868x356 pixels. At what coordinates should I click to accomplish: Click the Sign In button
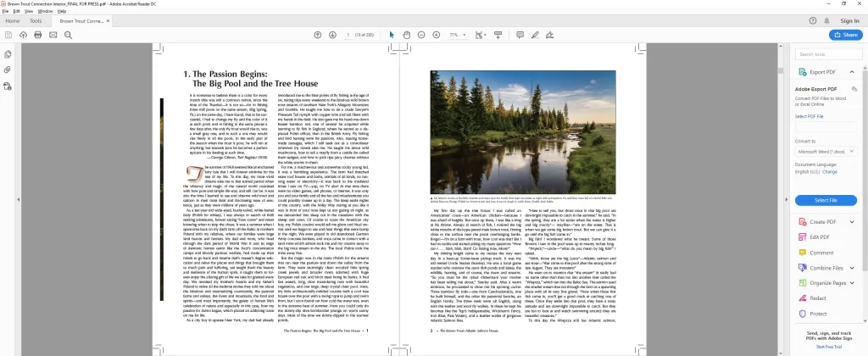pyautogui.click(x=849, y=21)
